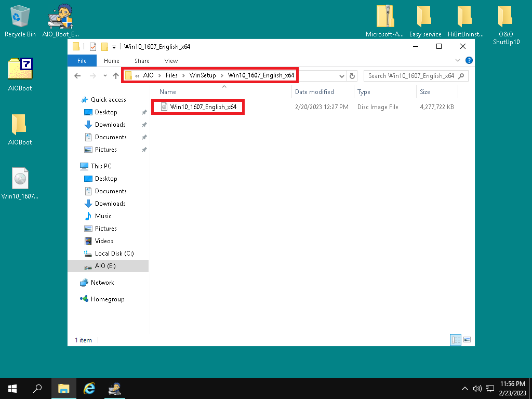Open the Help question mark icon

[469, 61]
